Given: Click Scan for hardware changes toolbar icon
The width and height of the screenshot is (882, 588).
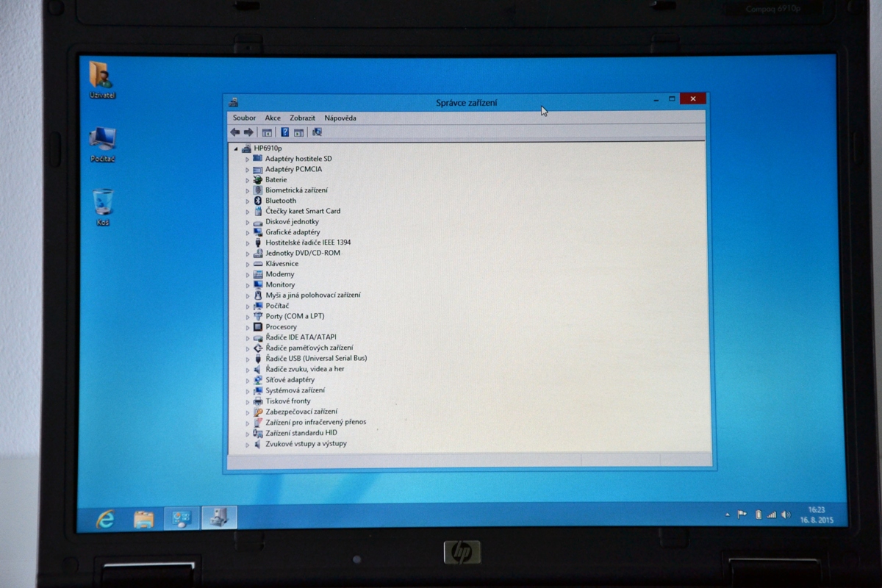Looking at the screenshot, I should [x=317, y=132].
